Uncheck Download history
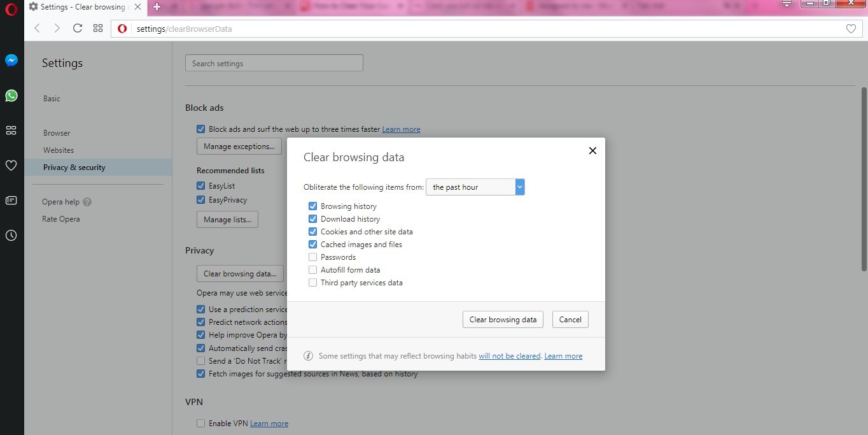Image resolution: width=868 pixels, height=435 pixels. point(312,219)
